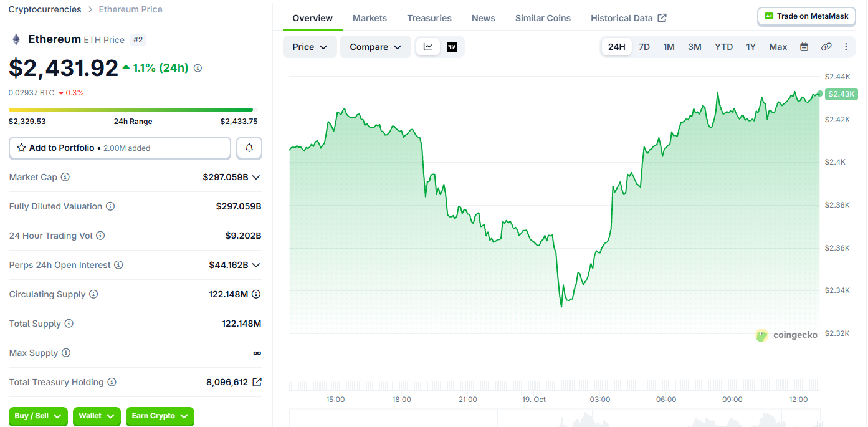Image resolution: width=868 pixels, height=427 pixels.
Task: Open the Earn Crypto dropdown
Action: (160, 416)
